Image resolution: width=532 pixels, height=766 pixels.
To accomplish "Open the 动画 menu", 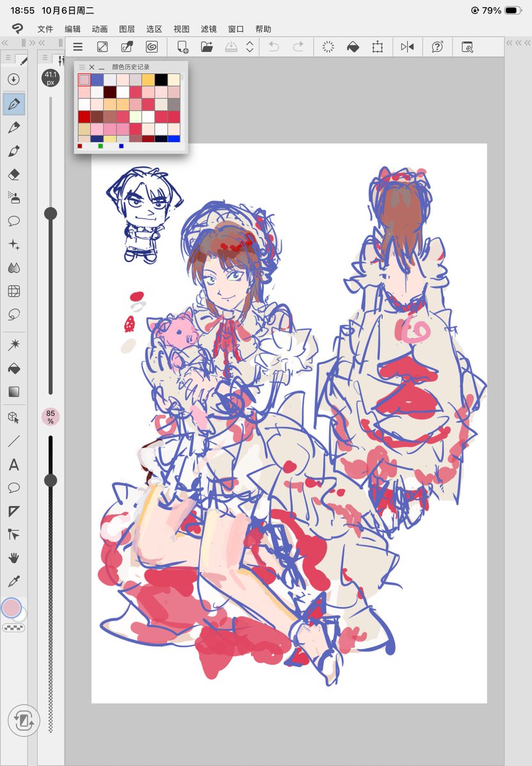I will pos(100,29).
